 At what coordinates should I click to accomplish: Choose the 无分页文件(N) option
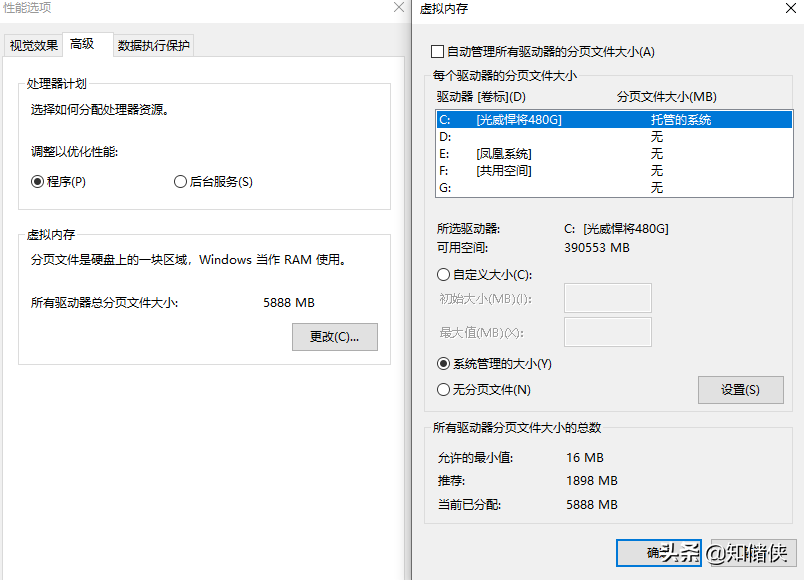coord(444,389)
